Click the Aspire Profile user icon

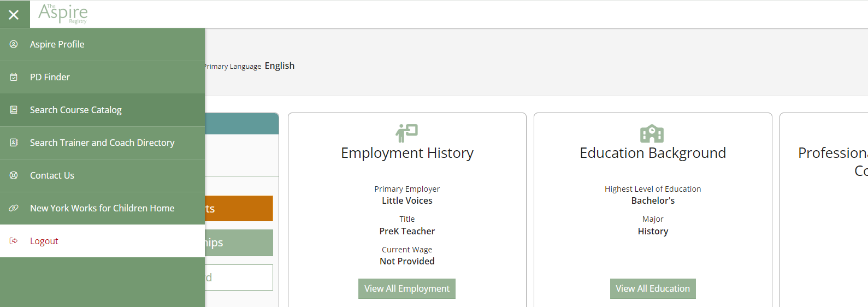pos(14,44)
